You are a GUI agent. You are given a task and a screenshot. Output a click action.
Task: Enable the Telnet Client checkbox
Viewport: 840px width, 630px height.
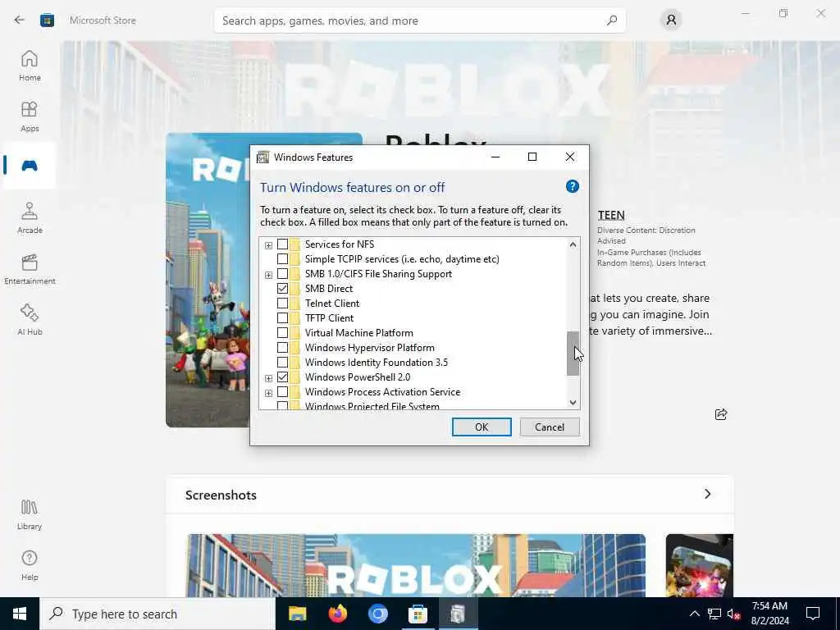click(x=282, y=304)
